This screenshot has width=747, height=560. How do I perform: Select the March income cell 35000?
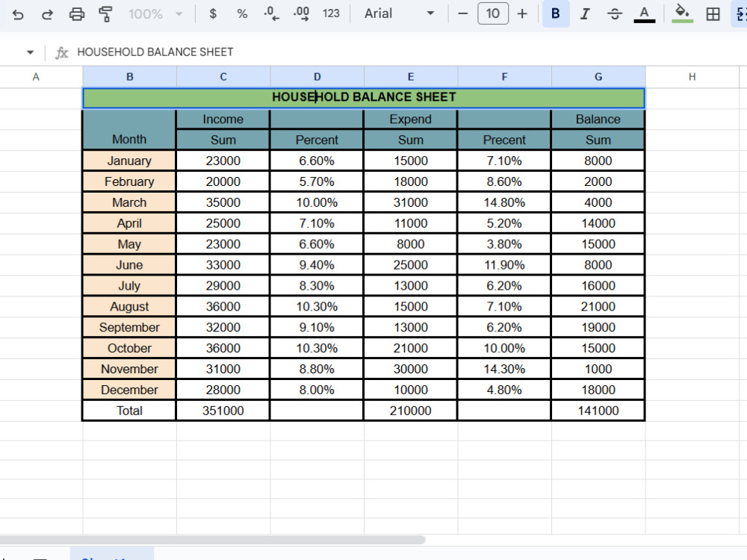click(x=223, y=202)
